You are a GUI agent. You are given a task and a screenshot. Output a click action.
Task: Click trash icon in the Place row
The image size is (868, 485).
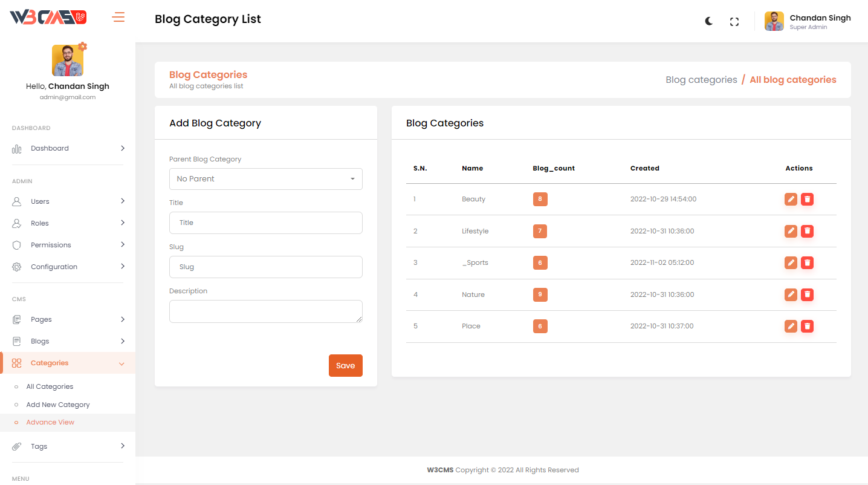[807, 326]
